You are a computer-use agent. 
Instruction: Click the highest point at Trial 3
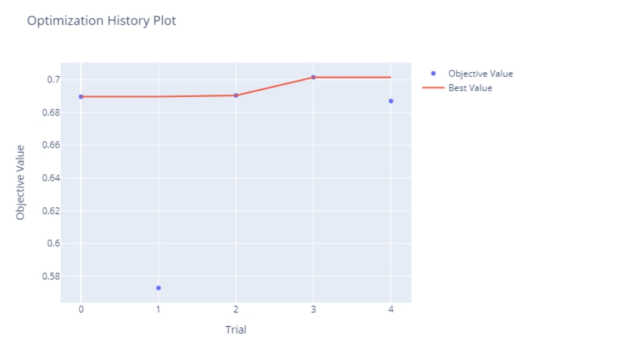[314, 77]
